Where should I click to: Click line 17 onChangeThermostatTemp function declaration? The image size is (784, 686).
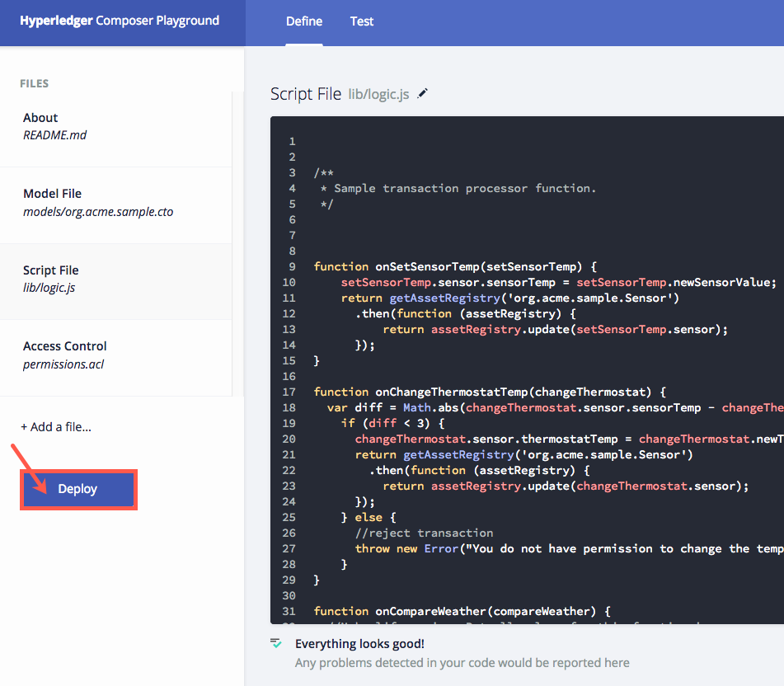pos(490,392)
